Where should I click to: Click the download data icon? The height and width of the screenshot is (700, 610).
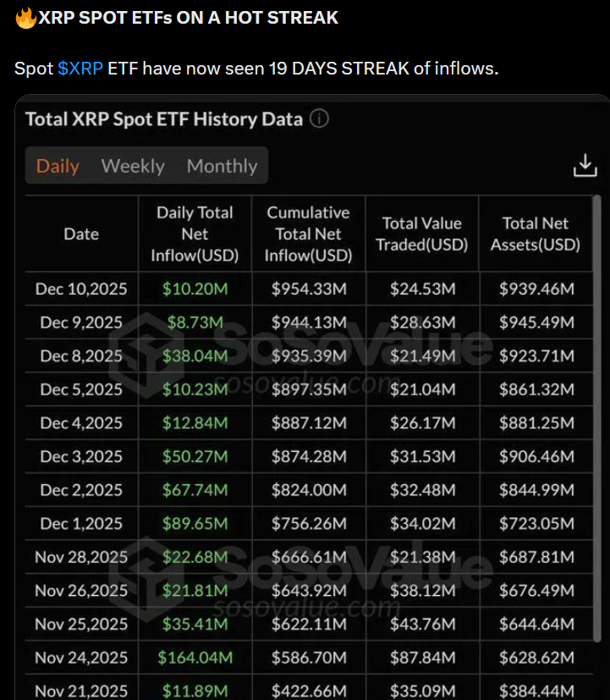click(x=585, y=166)
